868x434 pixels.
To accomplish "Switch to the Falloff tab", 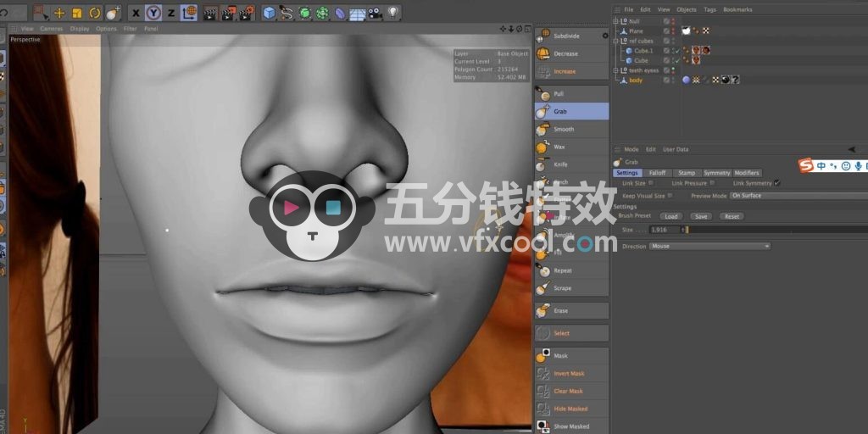I will click(x=658, y=173).
